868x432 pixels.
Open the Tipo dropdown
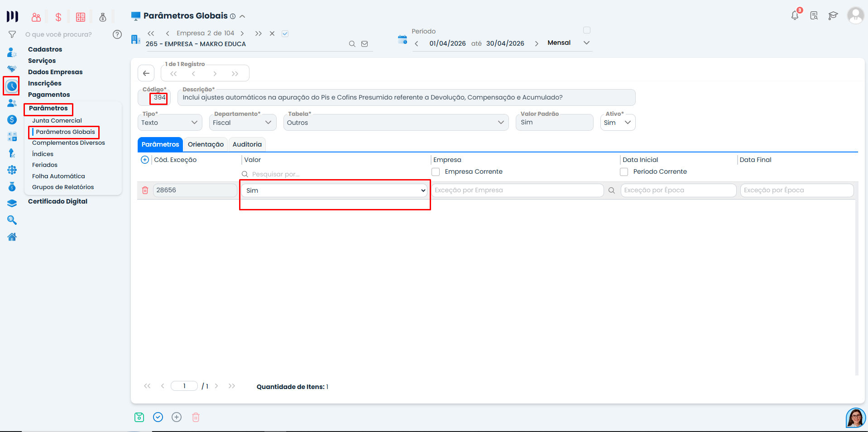[x=170, y=123]
